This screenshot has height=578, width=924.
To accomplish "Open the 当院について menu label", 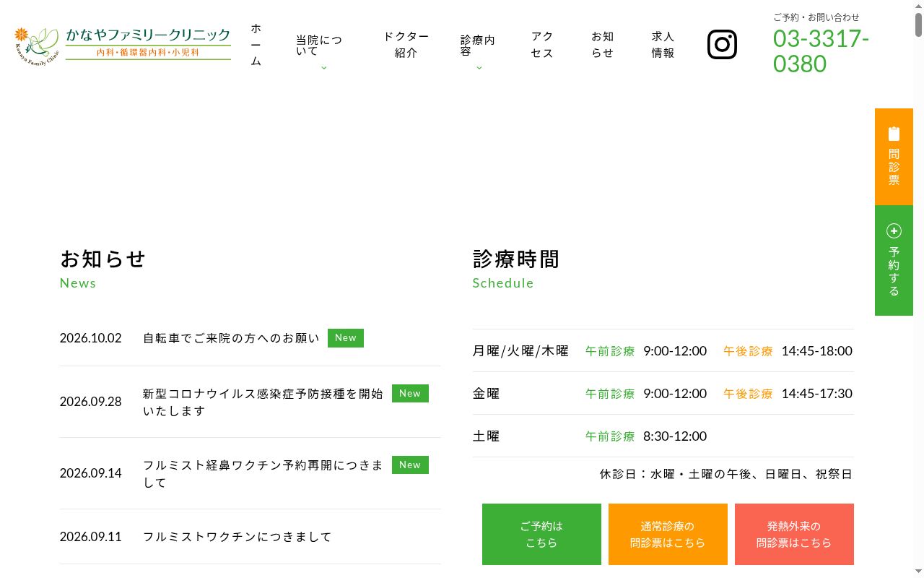I will pyautogui.click(x=319, y=45).
